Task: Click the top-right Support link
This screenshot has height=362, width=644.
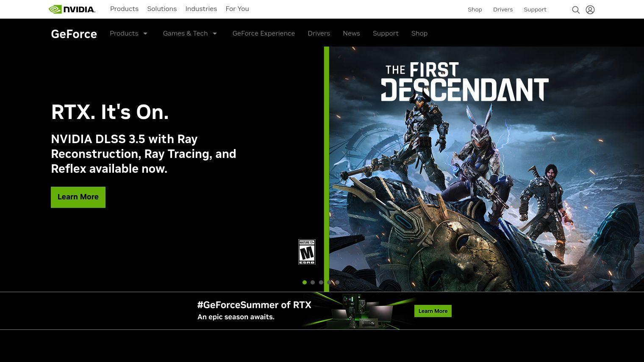Action: coord(535,10)
